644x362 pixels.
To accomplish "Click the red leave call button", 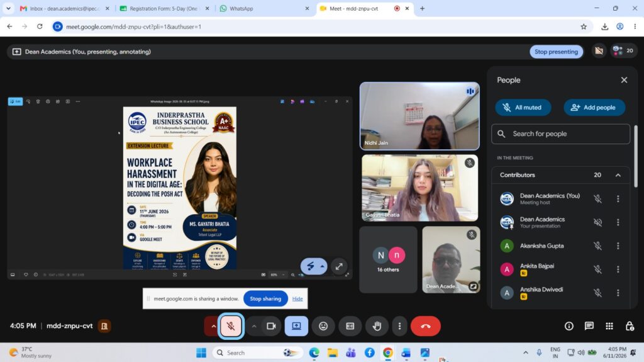I will tap(426, 326).
